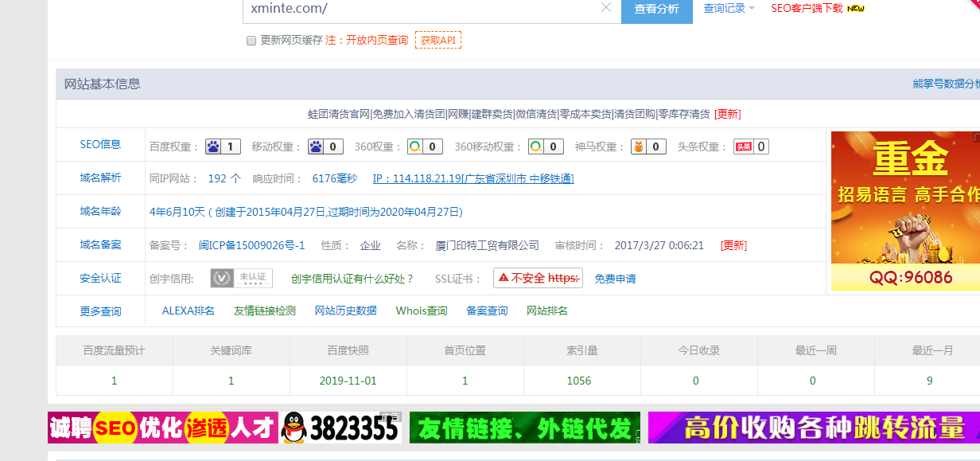Image resolution: width=980 pixels, height=461 pixels.
Task: Open the SEO信息 row label
Action: pos(101,144)
